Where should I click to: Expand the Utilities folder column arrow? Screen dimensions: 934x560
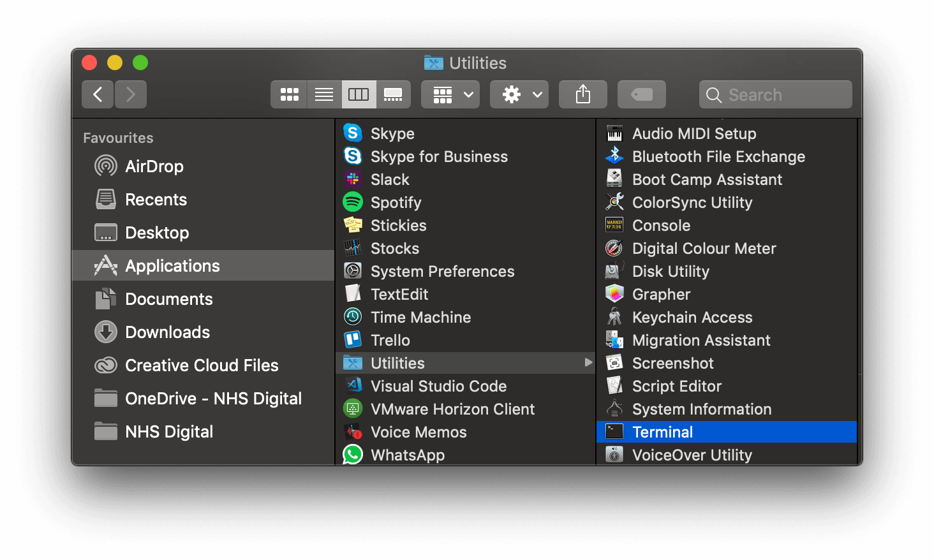coord(588,362)
